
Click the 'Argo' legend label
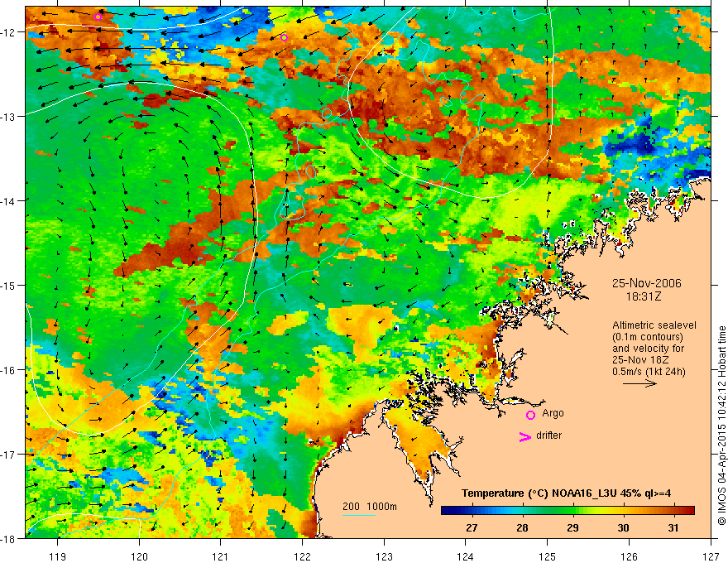[x=553, y=413]
